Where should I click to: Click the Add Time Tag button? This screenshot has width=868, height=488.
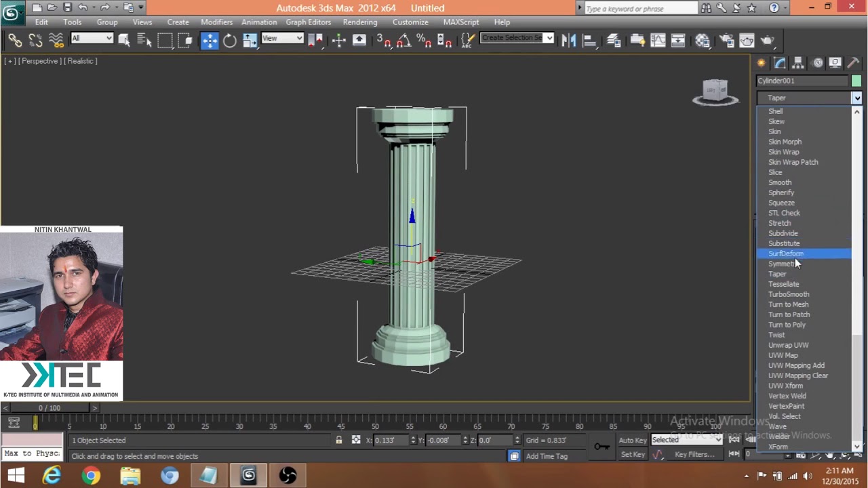coord(547,456)
